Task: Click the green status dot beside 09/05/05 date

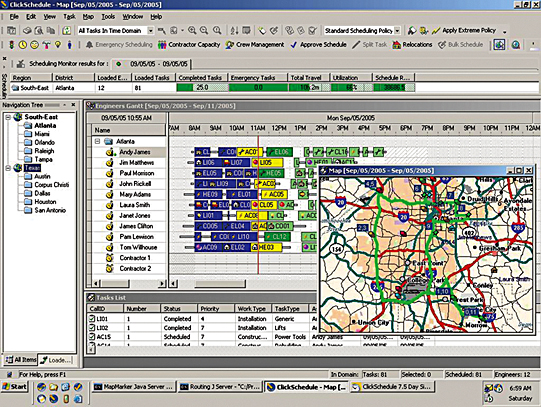Action: tap(119, 64)
